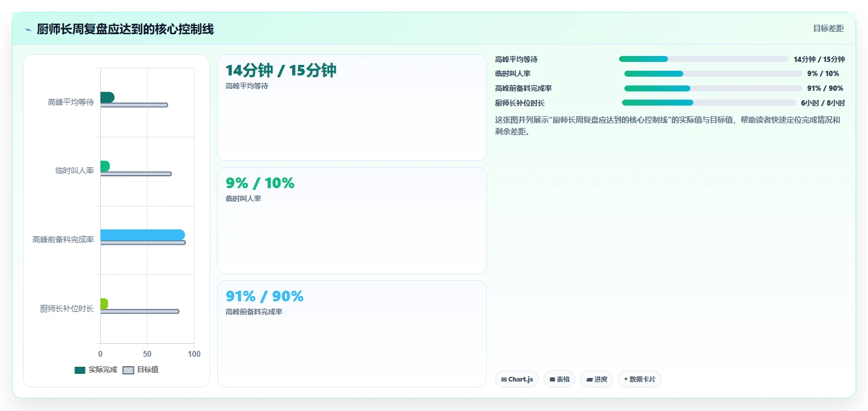
Task: Click the 6小时 / 8小时 progress value text
Action: click(823, 103)
